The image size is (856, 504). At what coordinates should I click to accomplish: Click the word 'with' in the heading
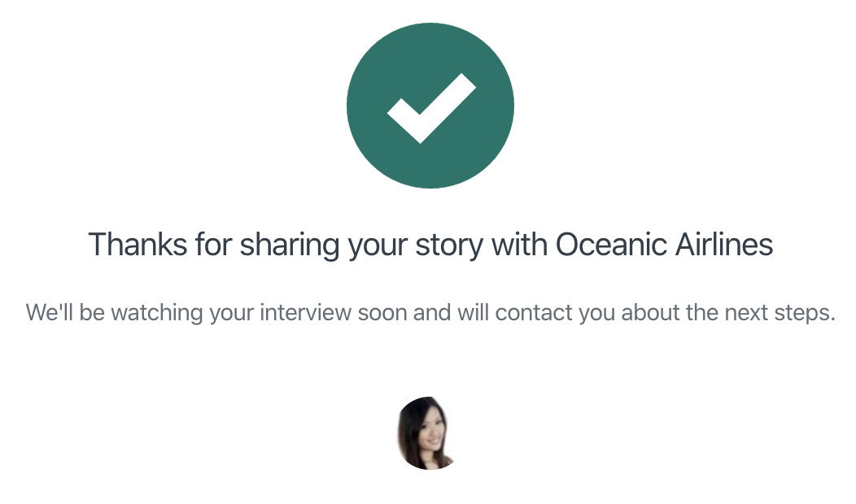pyautogui.click(x=520, y=244)
